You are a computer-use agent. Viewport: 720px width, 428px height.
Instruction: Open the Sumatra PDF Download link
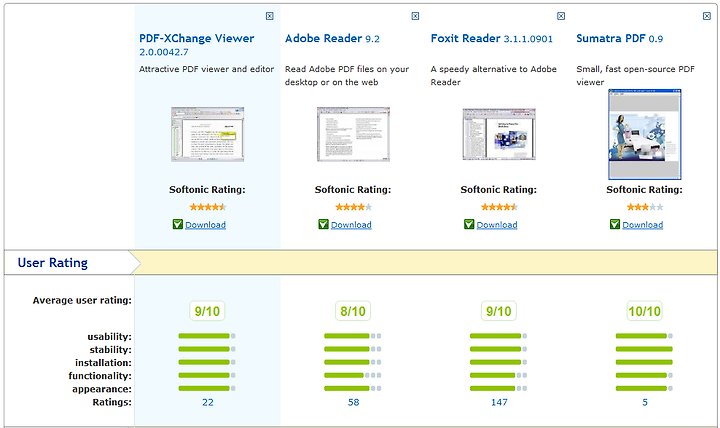point(642,225)
